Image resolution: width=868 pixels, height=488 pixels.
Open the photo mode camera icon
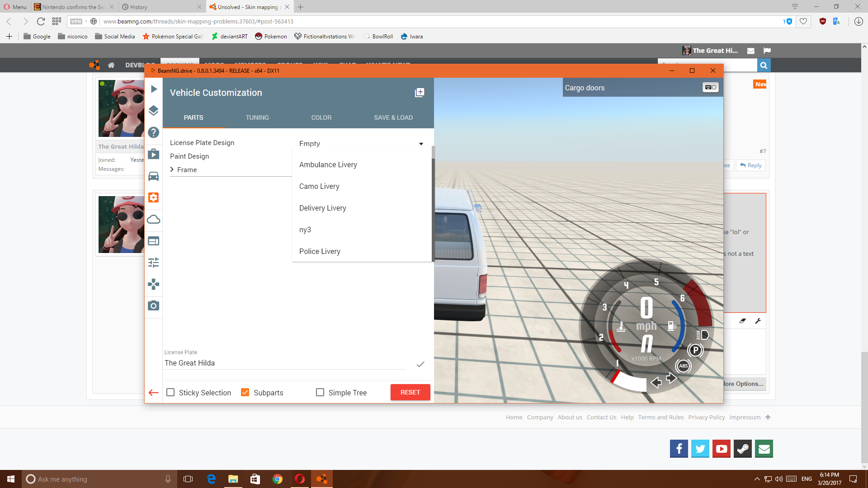click(x=154, y=306)
